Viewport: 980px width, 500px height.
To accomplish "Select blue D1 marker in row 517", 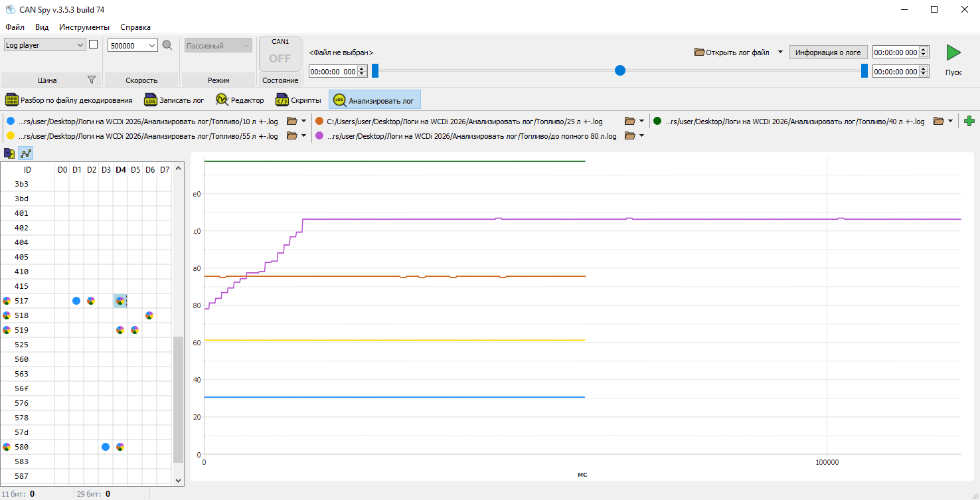I will pos(76,301).
